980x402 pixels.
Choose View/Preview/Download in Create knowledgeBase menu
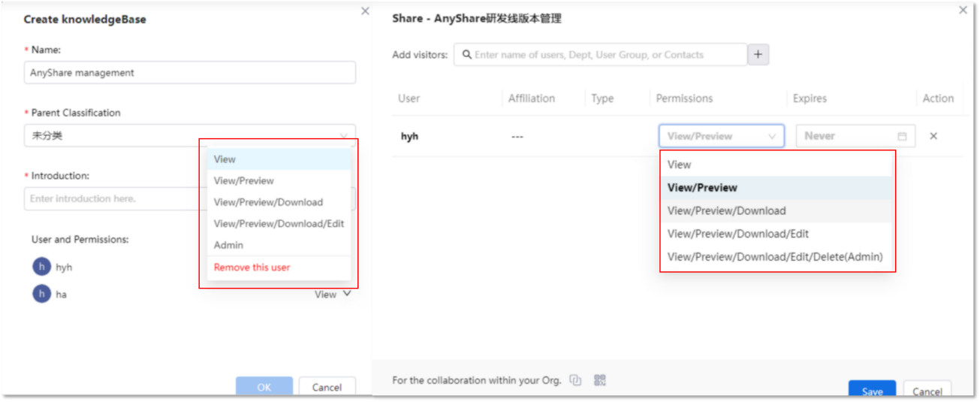279,202
